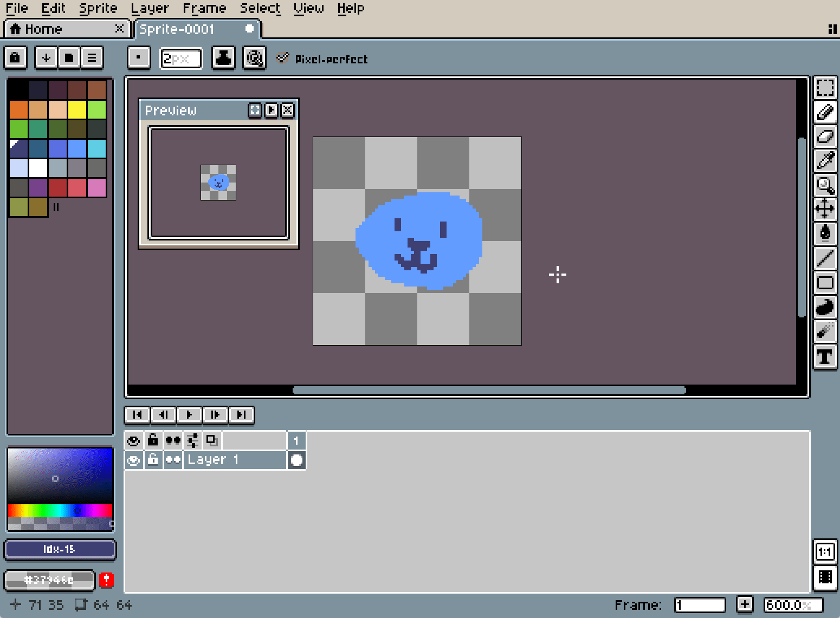Pick the yellow palette color
The height and width of the screenshot is (618, 840).
pyautogui.click(x=77, y=109)
